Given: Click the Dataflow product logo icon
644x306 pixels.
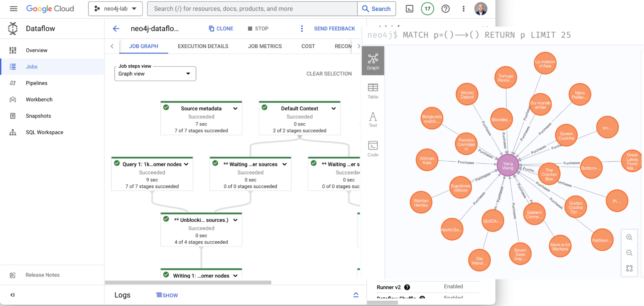Looking at the screenshot, I should click(13, 29).
